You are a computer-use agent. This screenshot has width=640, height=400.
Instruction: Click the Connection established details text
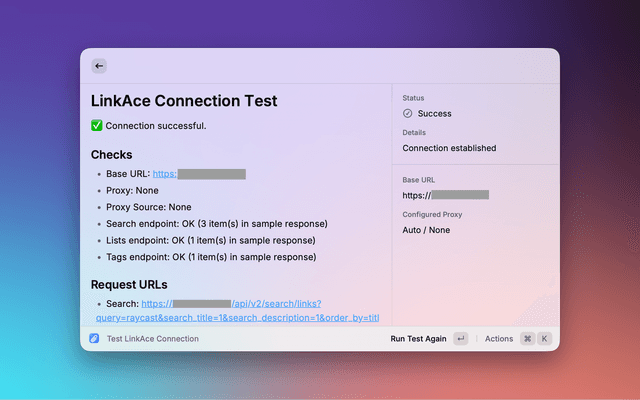pyautogui.click(x=449, y=148)
